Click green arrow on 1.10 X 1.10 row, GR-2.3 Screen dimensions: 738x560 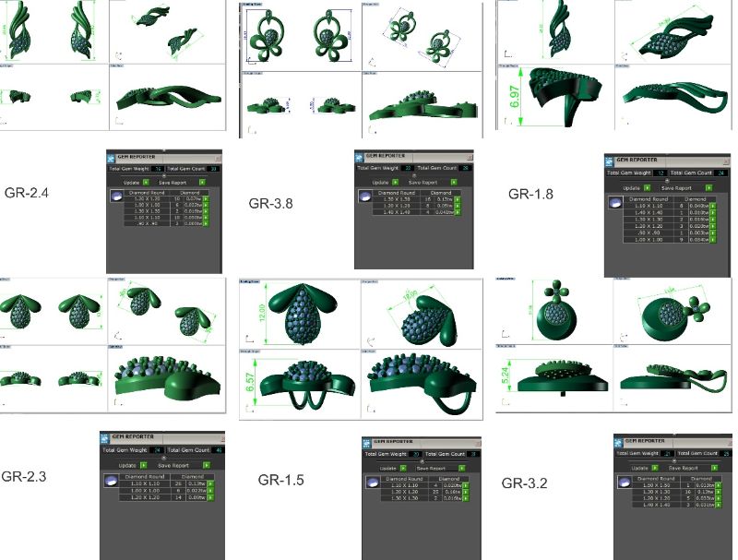coord(210,483)
